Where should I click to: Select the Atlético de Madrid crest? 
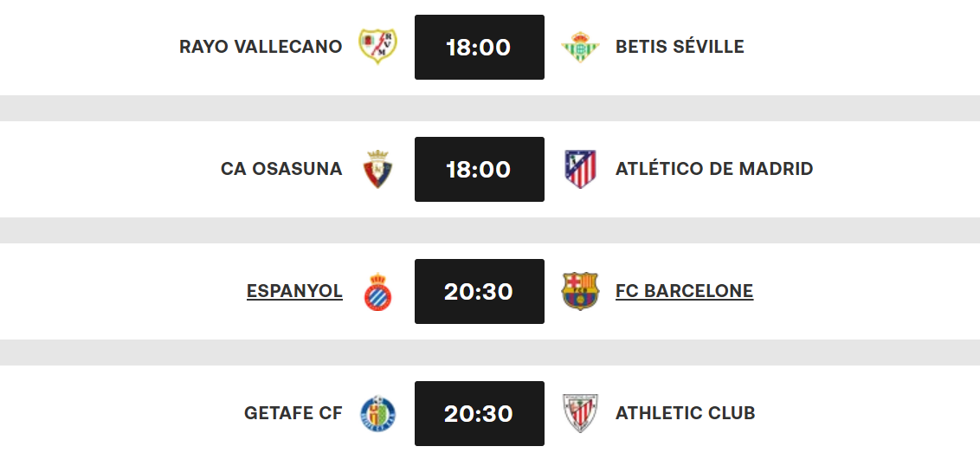[579, 169]
